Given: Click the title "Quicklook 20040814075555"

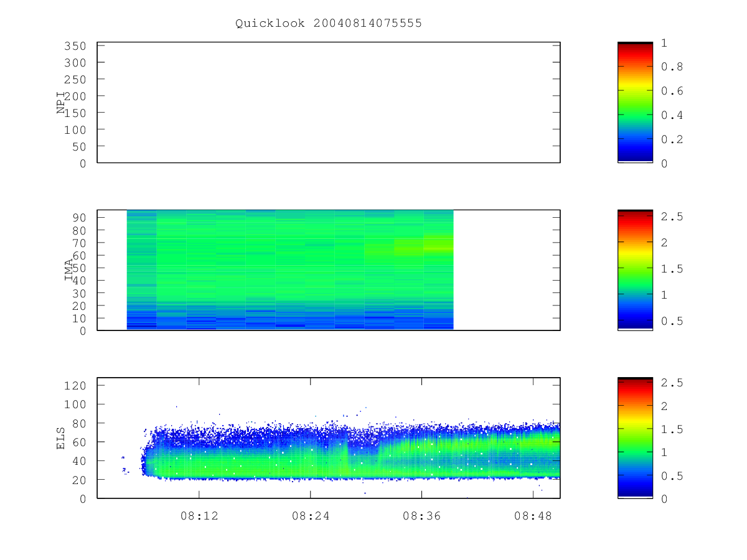Looking at the screenshot, I should point(329,23).
